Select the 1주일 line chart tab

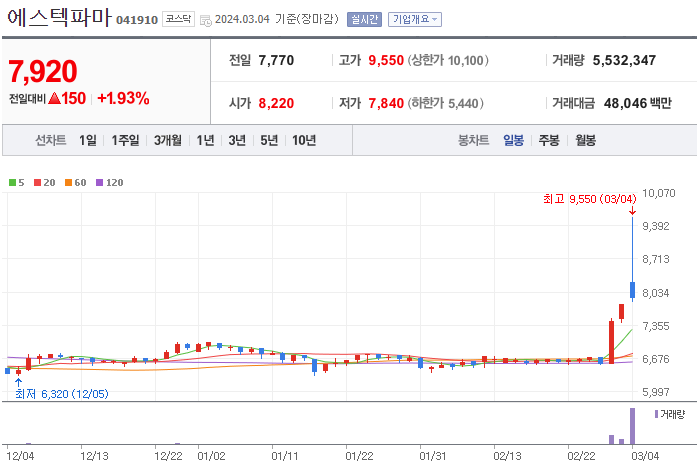[125, 140]
